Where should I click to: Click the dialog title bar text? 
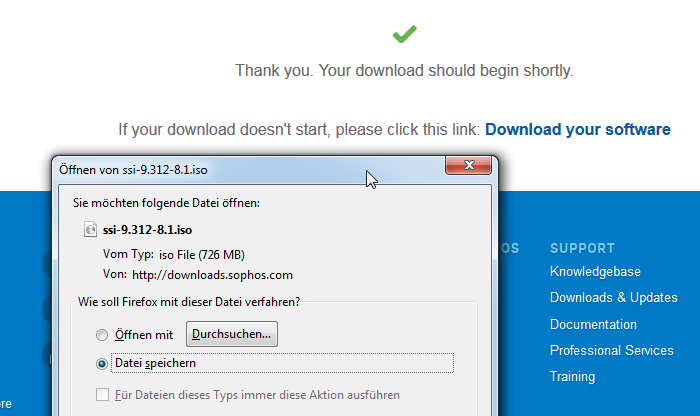click(133, 170)
